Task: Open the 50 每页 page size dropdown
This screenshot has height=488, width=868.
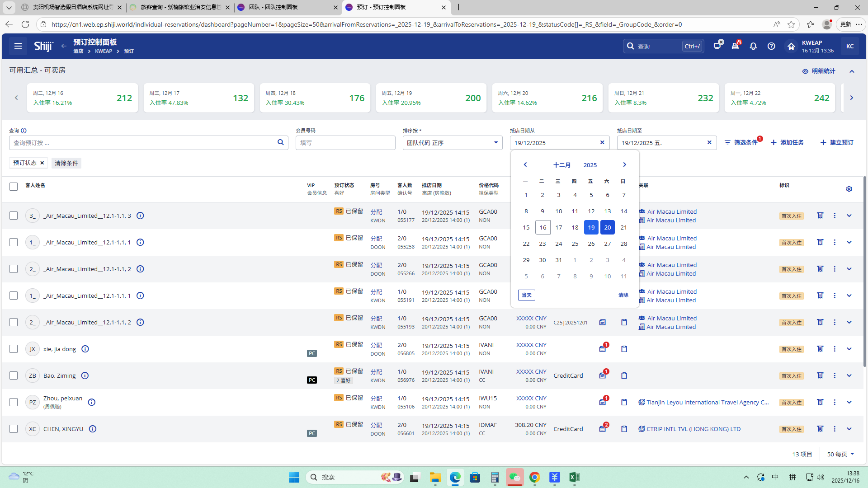Action: 841,454
